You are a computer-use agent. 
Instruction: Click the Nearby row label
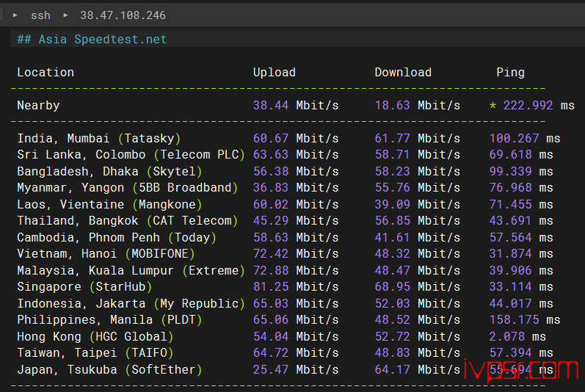38,105
